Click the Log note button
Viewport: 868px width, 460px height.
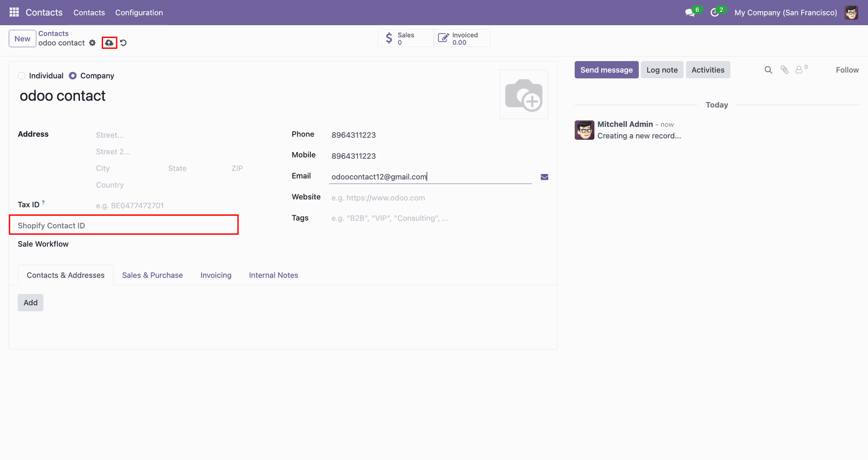(x=662, y=70)
